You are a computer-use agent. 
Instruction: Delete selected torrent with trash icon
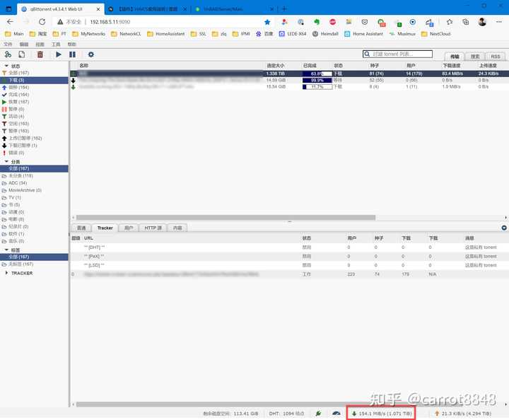(40, 54)
